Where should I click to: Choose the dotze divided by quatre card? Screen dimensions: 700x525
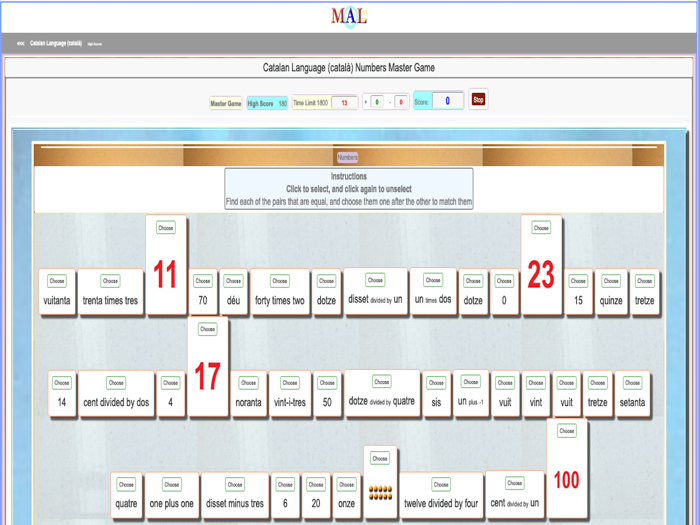click(x=382, y=382)
